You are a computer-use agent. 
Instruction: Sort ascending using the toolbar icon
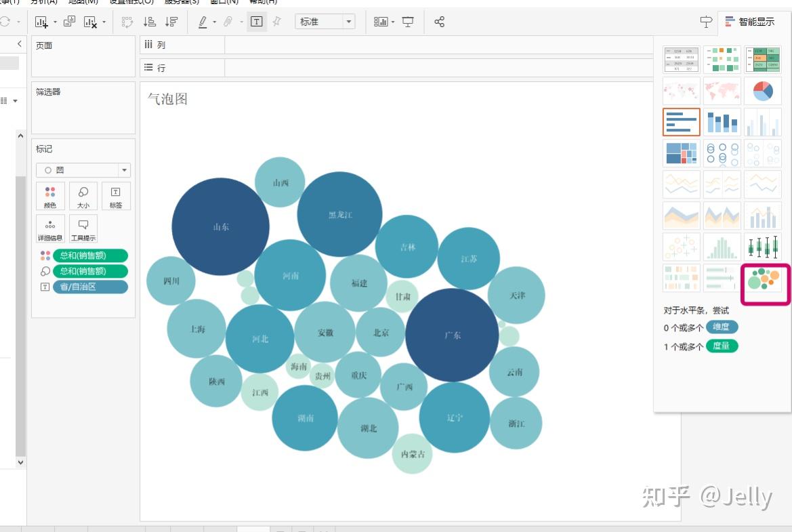[x=150, y=22]
